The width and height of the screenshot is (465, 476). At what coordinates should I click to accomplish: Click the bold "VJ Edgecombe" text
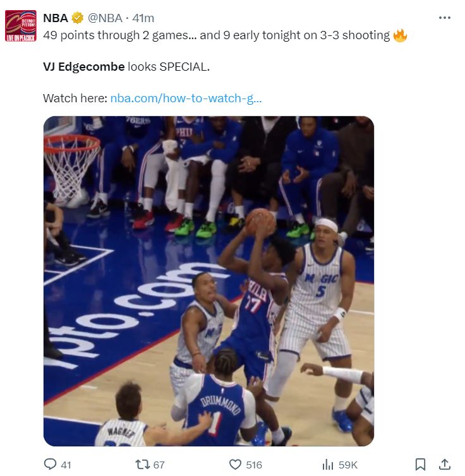(x=83, y=66)
